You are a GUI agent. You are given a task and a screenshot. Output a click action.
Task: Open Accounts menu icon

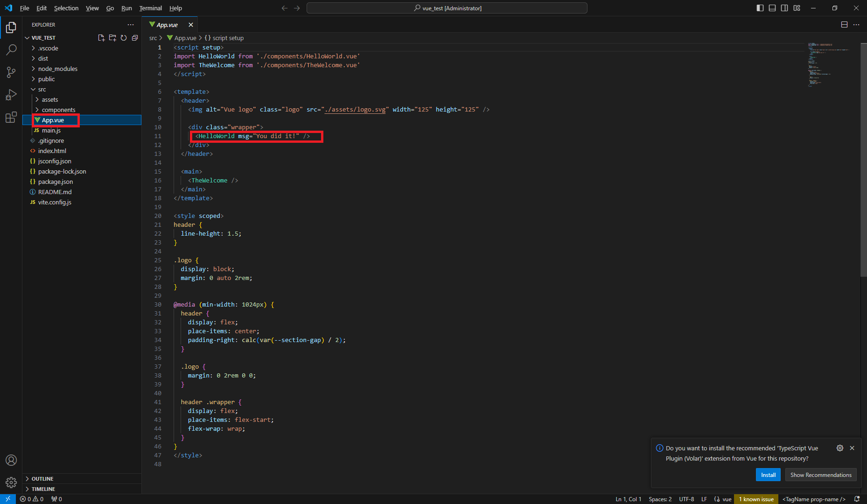tap(11, 460)
